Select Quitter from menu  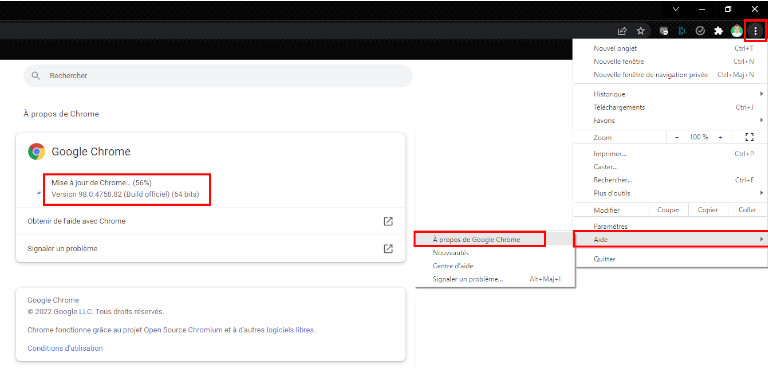click(x=670, y=259)
